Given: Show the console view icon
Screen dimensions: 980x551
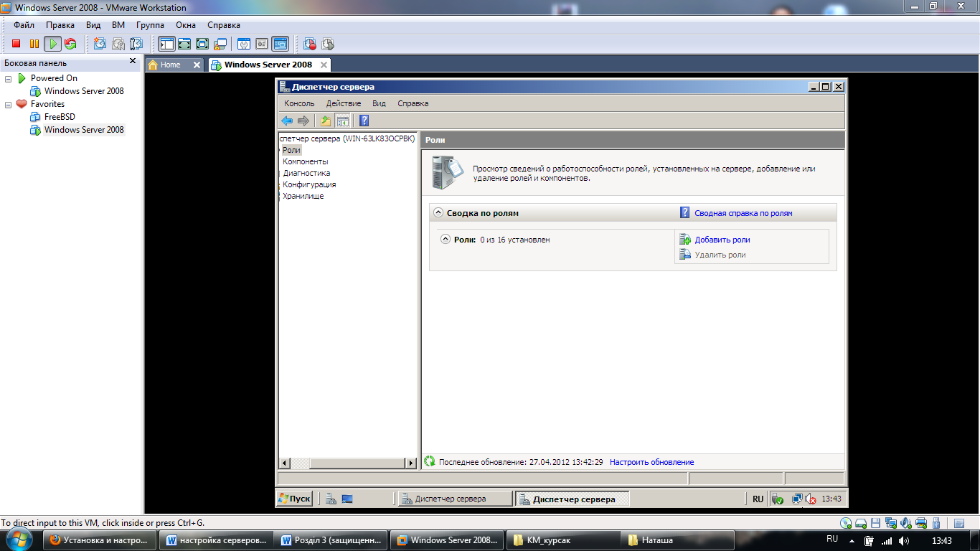Looking at the screenshot, I should pyautogui.click(x=280, y=44).
